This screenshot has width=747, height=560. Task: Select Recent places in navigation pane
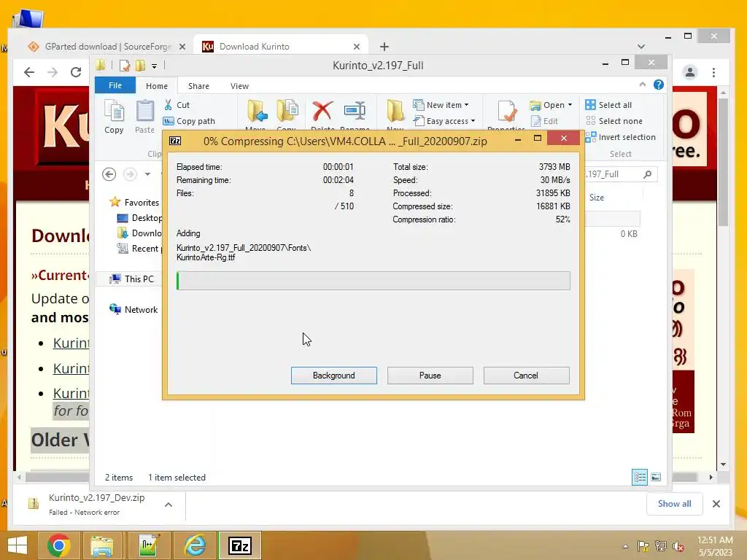tap(139, 248)
